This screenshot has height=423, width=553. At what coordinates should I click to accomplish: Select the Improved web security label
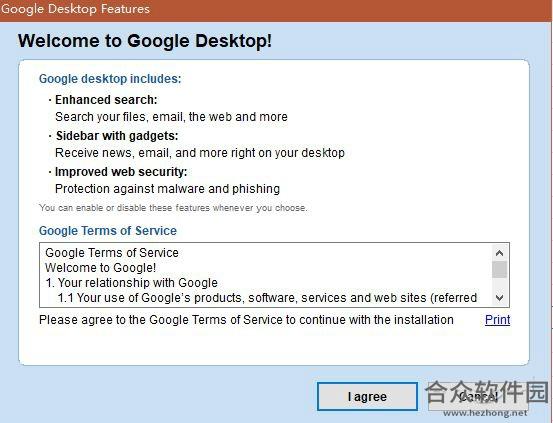click(x=121, y=172)
